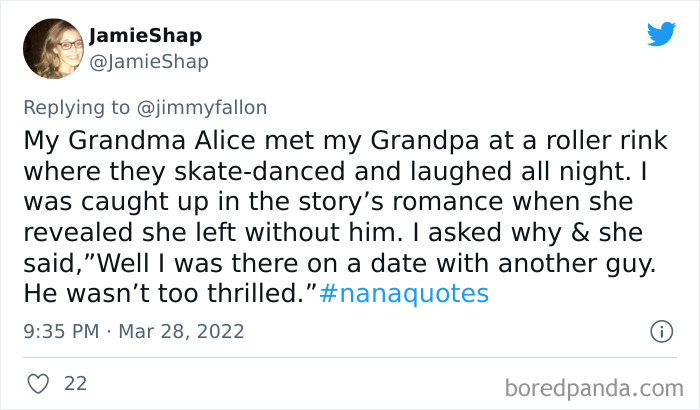This screenshot has height=410, width=700.
Task: Click the Twitter bird logo
Action: click(x=661, y=34)
